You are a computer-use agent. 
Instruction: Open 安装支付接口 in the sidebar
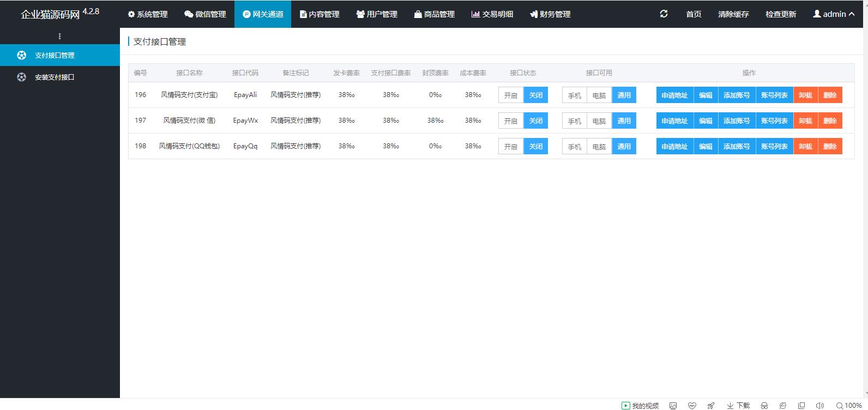(55, 77)
